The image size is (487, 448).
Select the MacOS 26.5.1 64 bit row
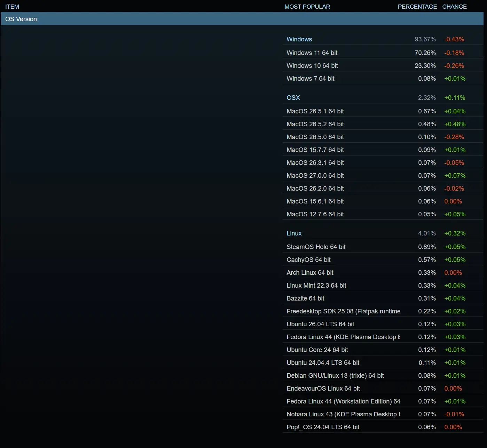pyautogui.click(x=383, y=111)
